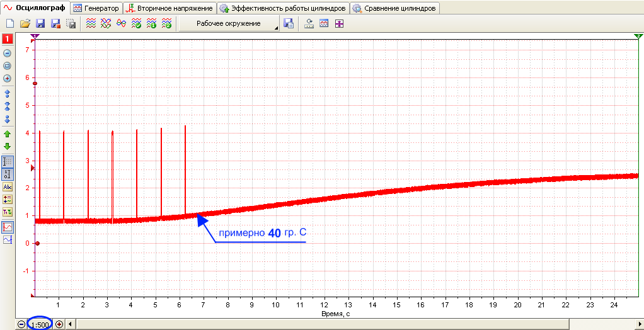
Task: Open file with the folder icon
Action: pos(25,24)
